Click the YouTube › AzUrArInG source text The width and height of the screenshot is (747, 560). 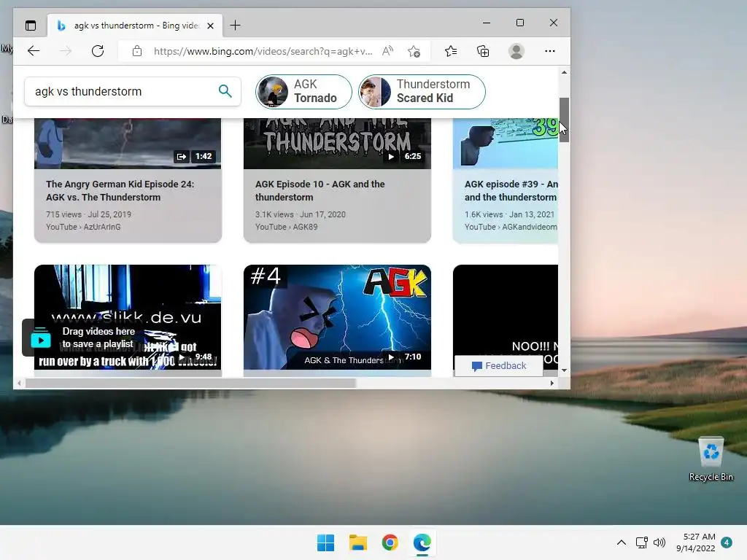[x=83, y=227]
